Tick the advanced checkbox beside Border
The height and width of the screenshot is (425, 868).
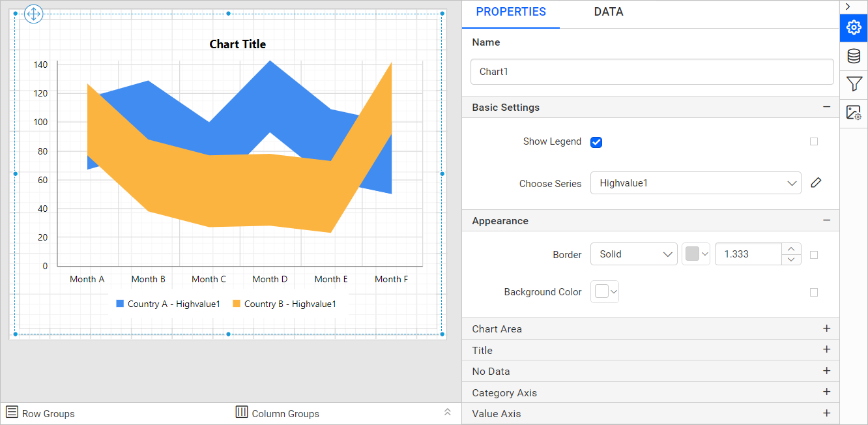814,255
